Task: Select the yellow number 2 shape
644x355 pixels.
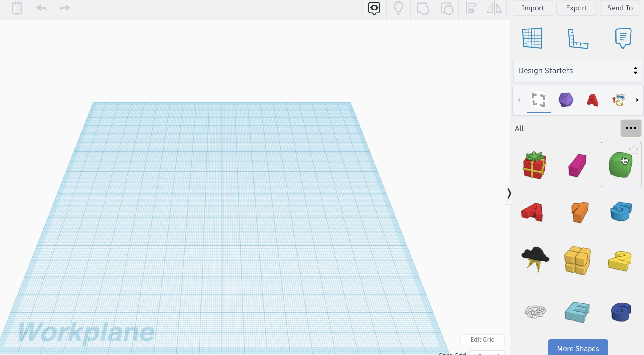Action: pos(620,261)
